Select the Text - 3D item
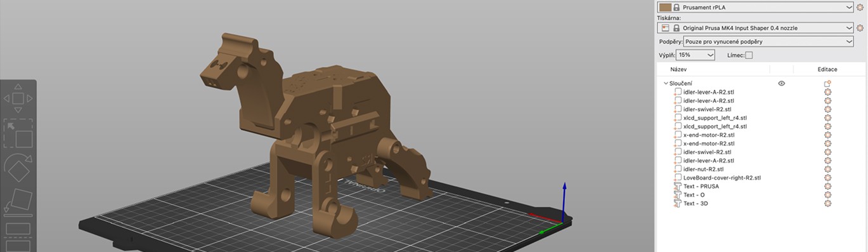Viewport: 868px width, 252px height. [x=696, y=204]
